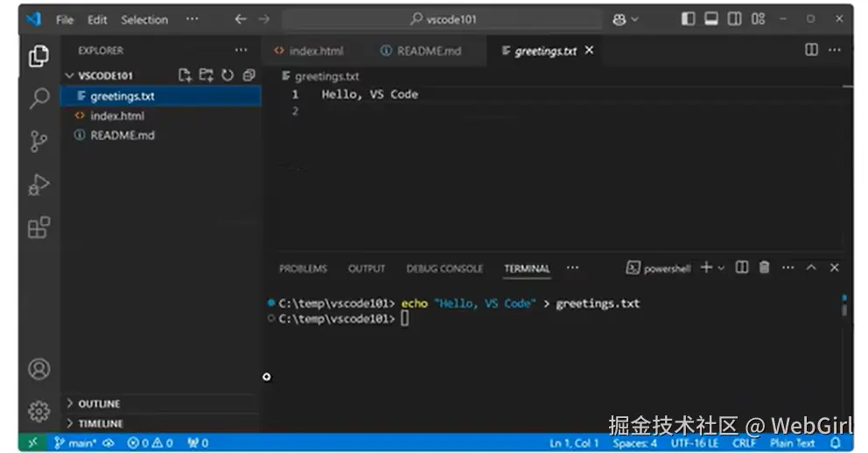Open the notifications bell in status bar
The image size is (868, 453).
point(836,443)
